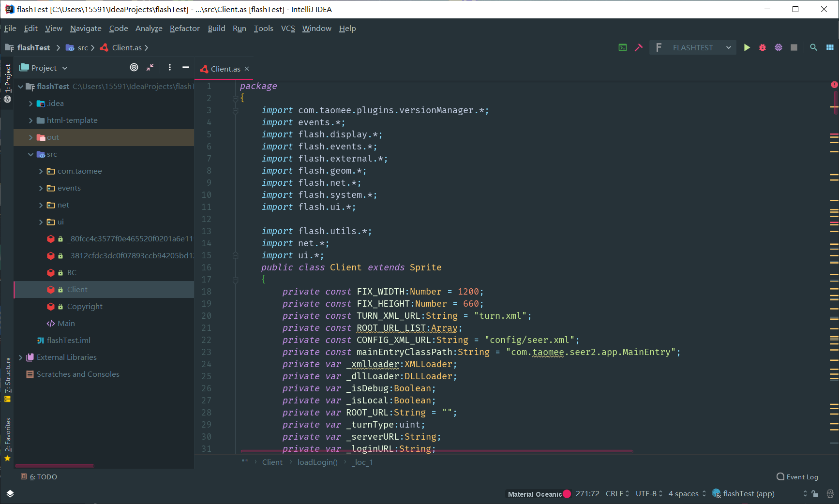Change line separator via CRLF

(617, 494)
